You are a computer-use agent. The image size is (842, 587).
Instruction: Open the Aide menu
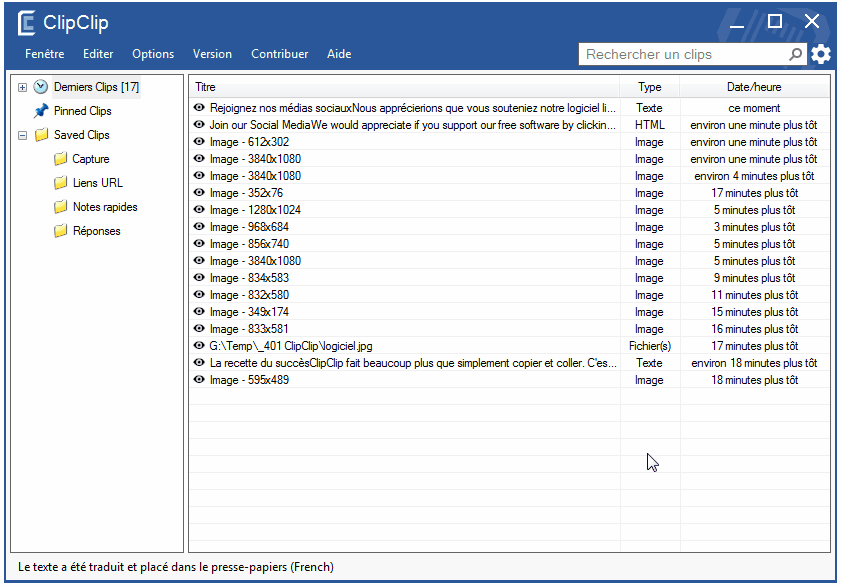[x=339, y=54]
